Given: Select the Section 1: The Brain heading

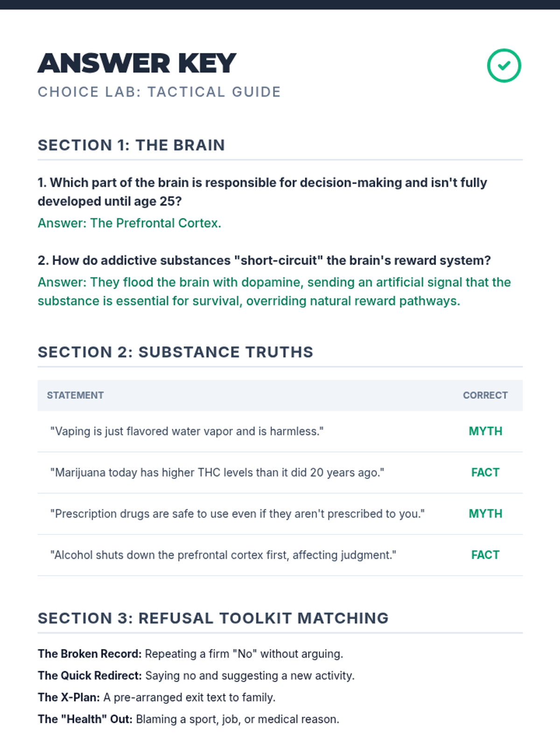Looking at the screenshot, I should point(131,145).
